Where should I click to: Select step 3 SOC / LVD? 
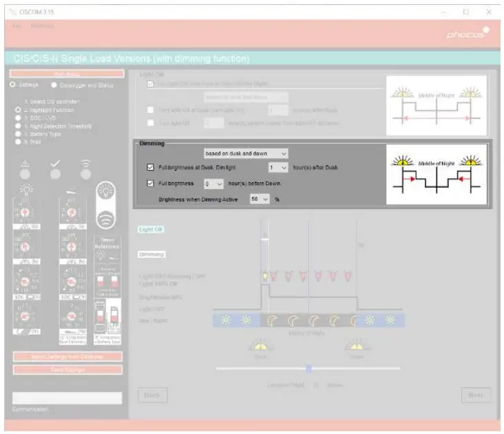[x=18, y=118]
